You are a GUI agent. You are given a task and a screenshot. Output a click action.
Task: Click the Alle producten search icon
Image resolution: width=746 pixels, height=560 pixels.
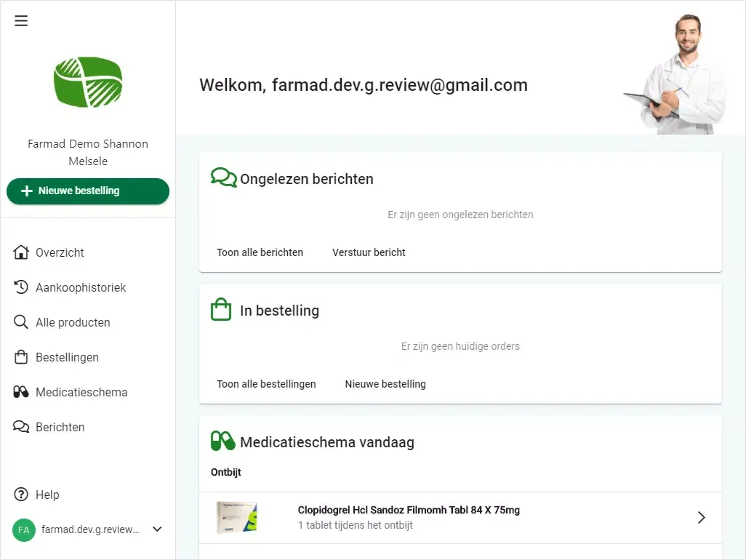click(x=21, y=322)
